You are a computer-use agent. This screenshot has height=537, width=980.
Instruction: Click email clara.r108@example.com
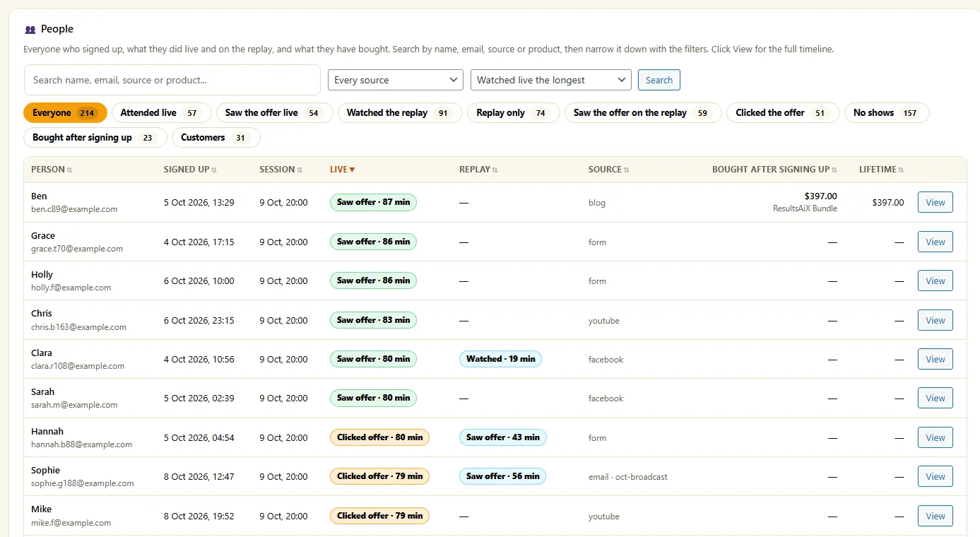[x=78, y=366]
